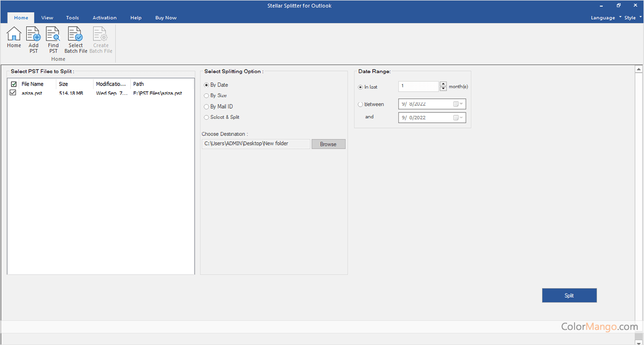Switch to the Tools ribbon tab
The width and height of the screenshot is (644, 345).
coord(72,18)
